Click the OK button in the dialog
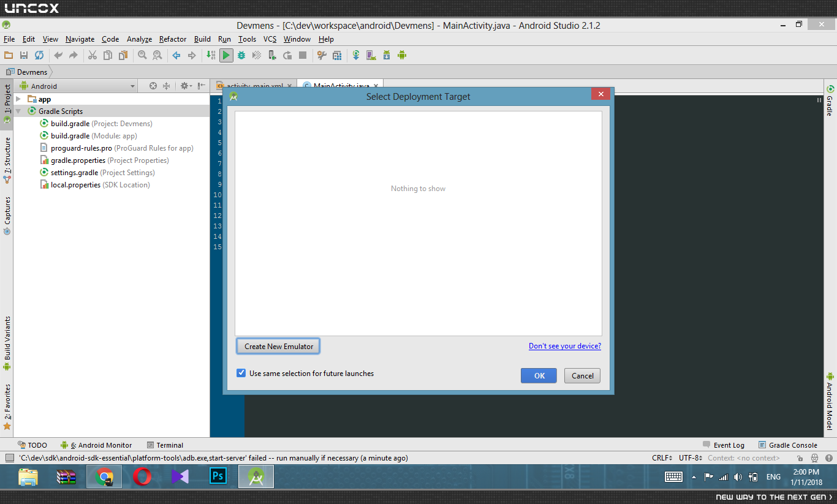 [539, 376]
